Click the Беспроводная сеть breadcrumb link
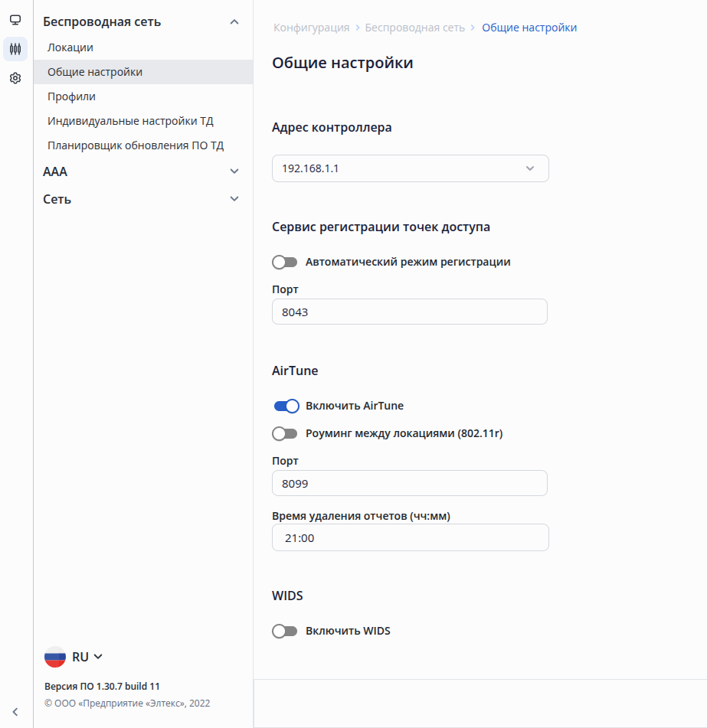The height and width of the screenshot is (728, 707). click(414, 28)
